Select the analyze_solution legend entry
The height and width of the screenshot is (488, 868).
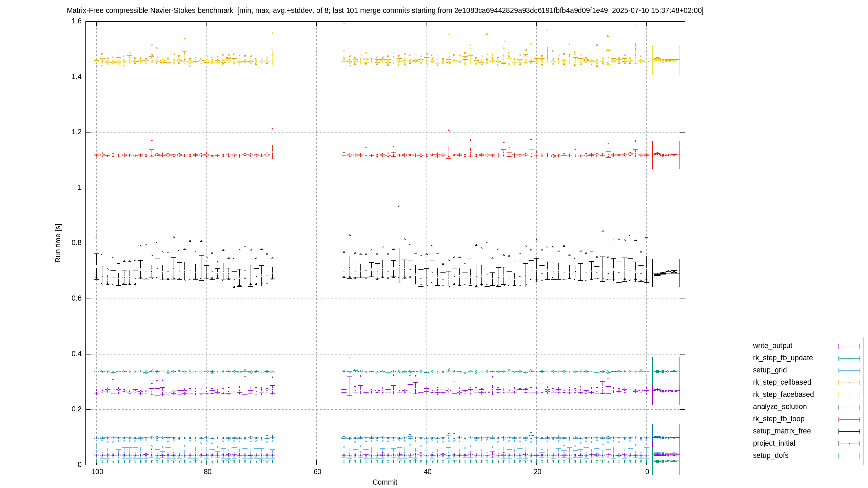[x=780, y=407]
